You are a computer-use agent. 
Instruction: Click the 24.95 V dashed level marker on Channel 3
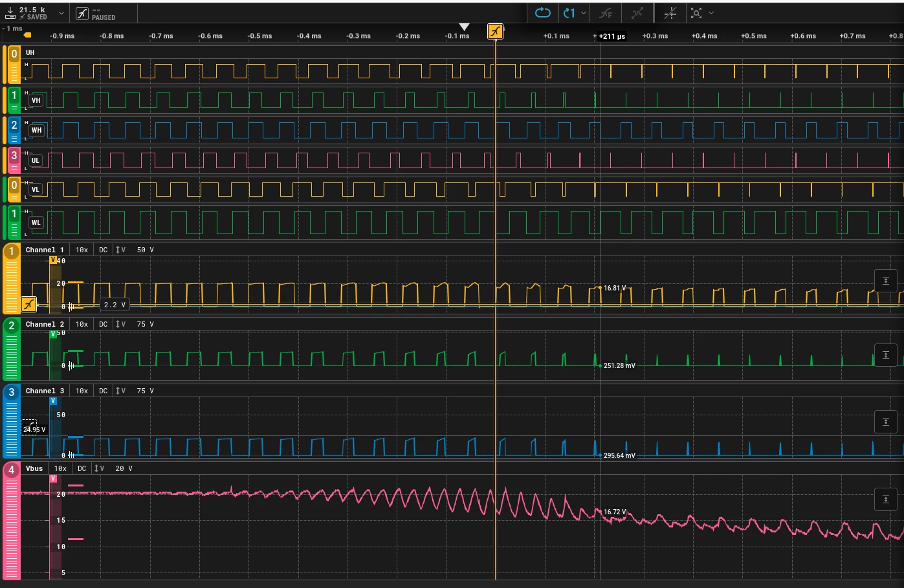click(x=34, y=430)
